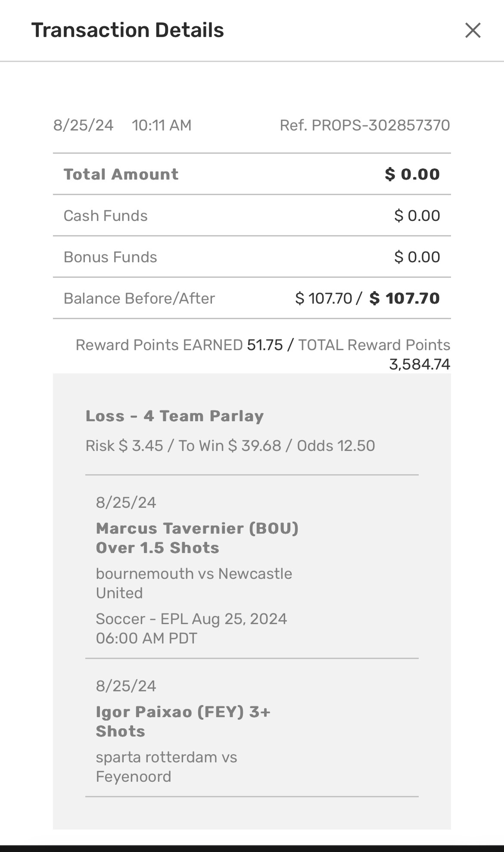Viewport: 504px width, 852px height.
Task: Open the Marcus Tavernier Over 1.5 Shots leg
Action: pos(197,538)
